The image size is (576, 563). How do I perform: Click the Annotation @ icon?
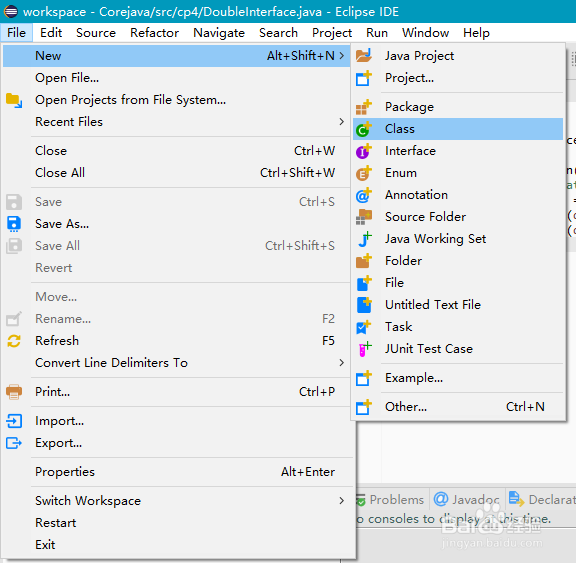364,195
